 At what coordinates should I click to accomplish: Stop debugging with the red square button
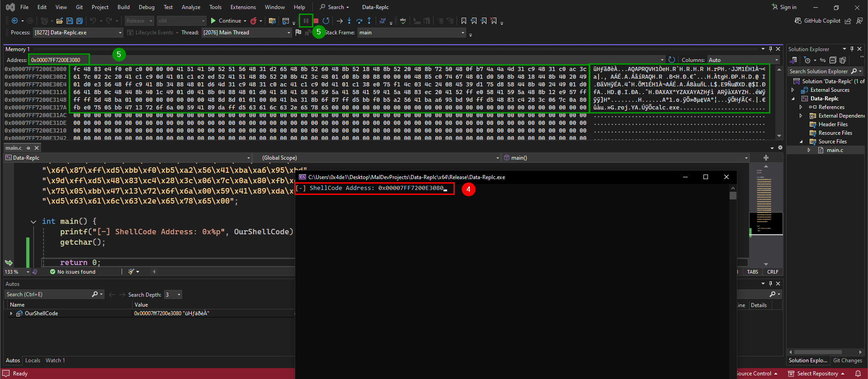(x=316, y=21)
